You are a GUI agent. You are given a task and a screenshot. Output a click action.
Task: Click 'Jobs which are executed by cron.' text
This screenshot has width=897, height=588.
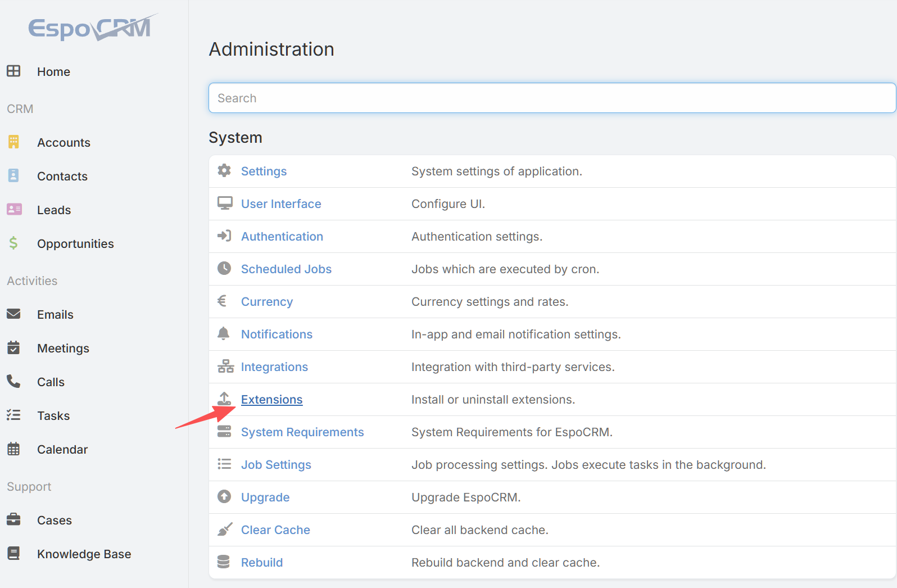(505, 269)
